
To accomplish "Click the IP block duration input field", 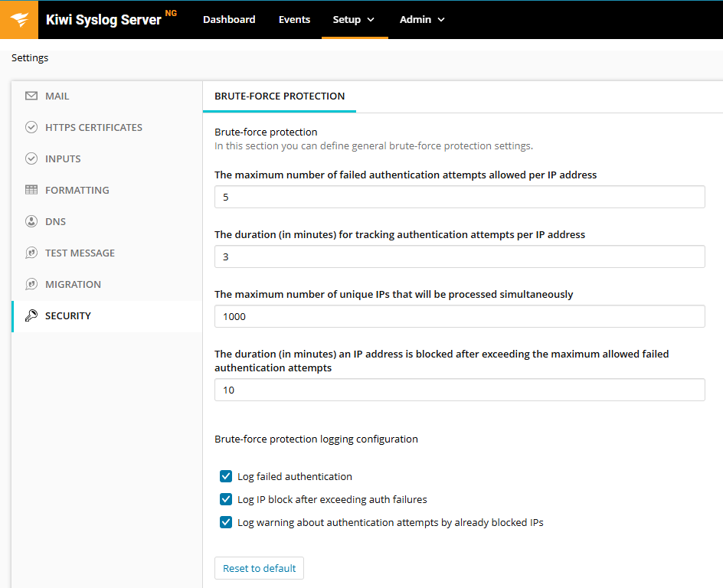I will [460, 390].
